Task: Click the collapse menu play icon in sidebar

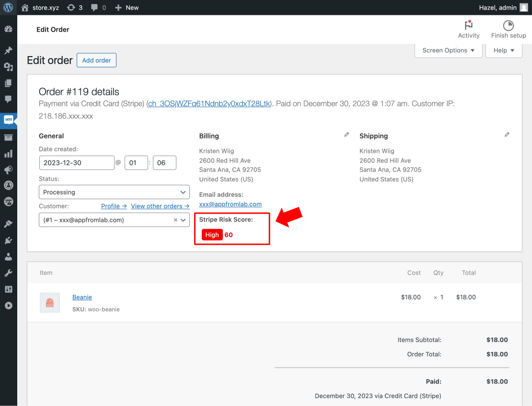Action: 9,305
